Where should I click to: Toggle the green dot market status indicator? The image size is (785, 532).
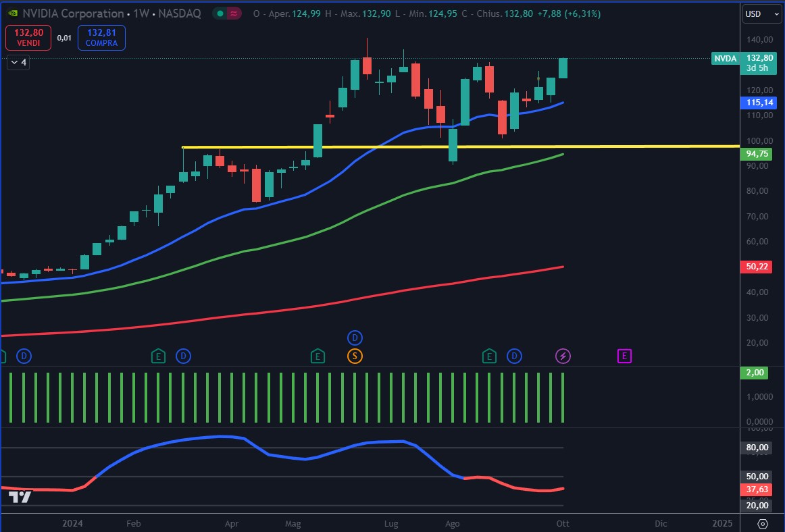point(220,14)
